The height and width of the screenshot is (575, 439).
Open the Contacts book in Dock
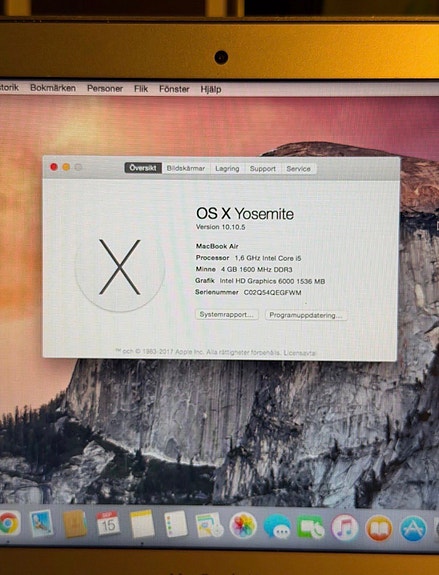[75, 524]
